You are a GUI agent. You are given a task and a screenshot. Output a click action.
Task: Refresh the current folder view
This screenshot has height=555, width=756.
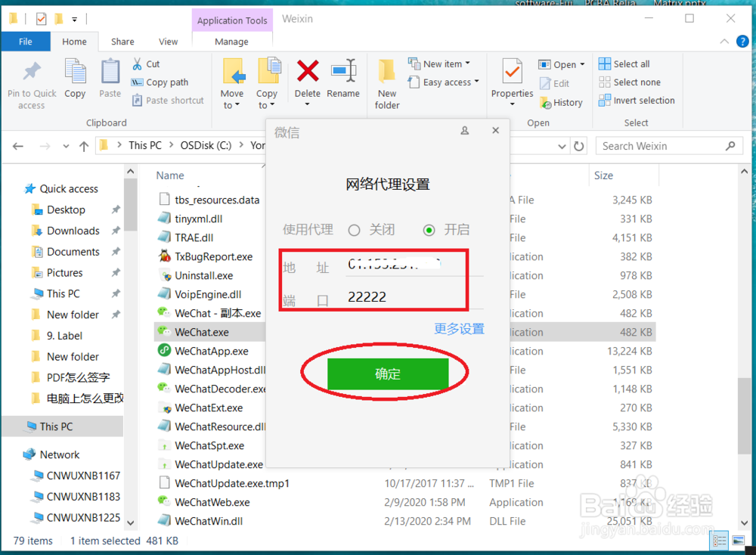pos(578,146)
